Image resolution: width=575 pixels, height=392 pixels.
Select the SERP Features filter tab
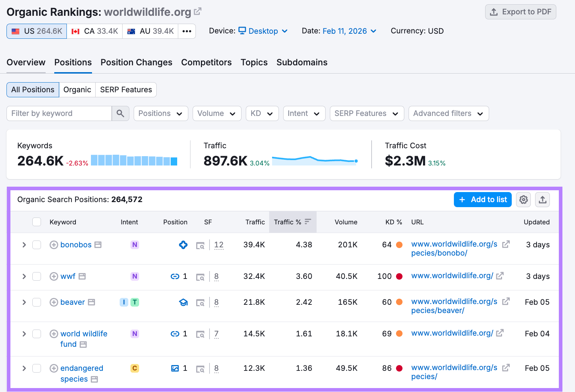[x=126, y=90]
